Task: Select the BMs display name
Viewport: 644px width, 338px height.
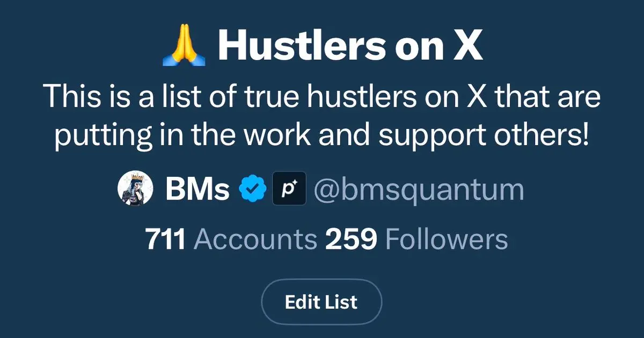Action: 197,190
